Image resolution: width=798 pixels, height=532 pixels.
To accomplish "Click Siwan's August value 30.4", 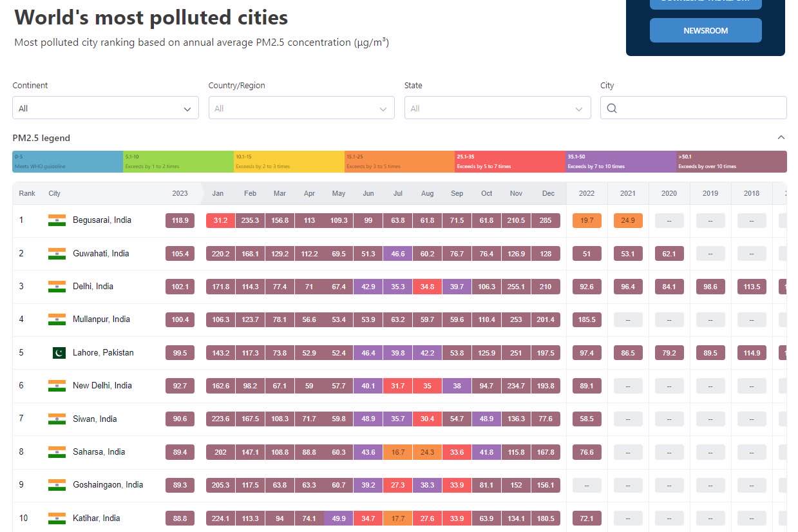I will point(428,419).
